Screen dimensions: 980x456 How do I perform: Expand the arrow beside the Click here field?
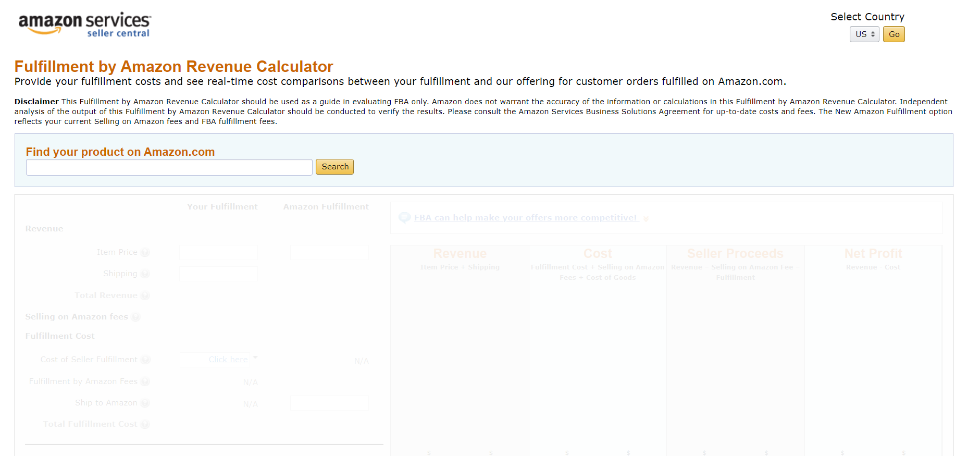click(255, 358)
